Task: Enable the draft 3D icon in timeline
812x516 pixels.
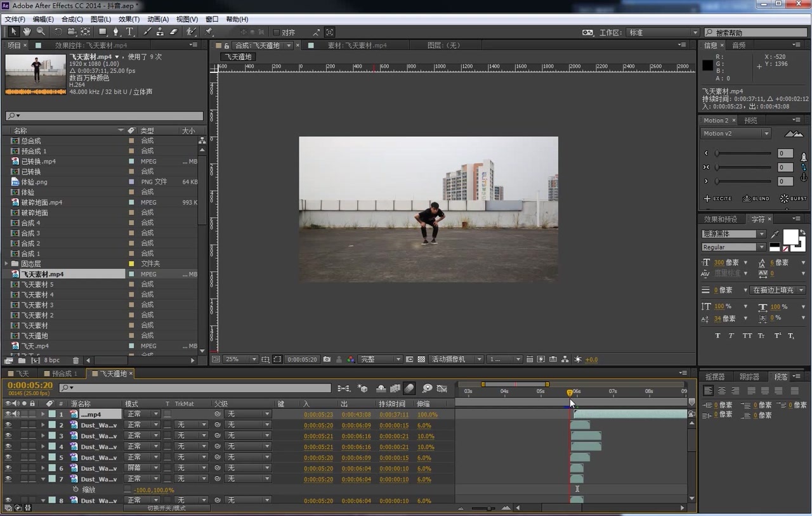Action: (362, 388)
